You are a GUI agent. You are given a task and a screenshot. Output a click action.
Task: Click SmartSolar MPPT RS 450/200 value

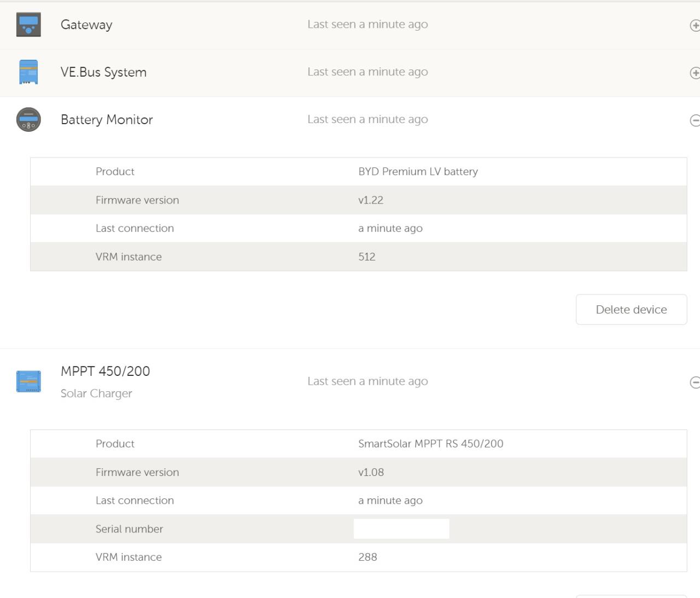point(430,444)
